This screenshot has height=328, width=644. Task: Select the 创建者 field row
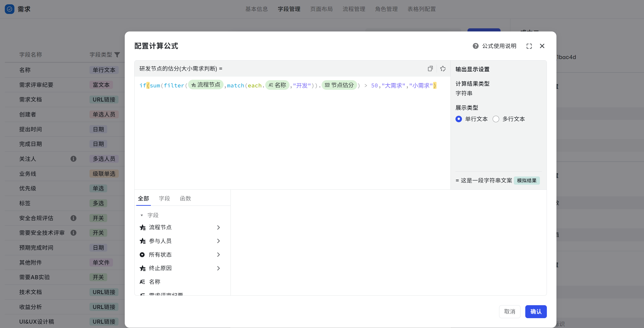click(65, 114)
